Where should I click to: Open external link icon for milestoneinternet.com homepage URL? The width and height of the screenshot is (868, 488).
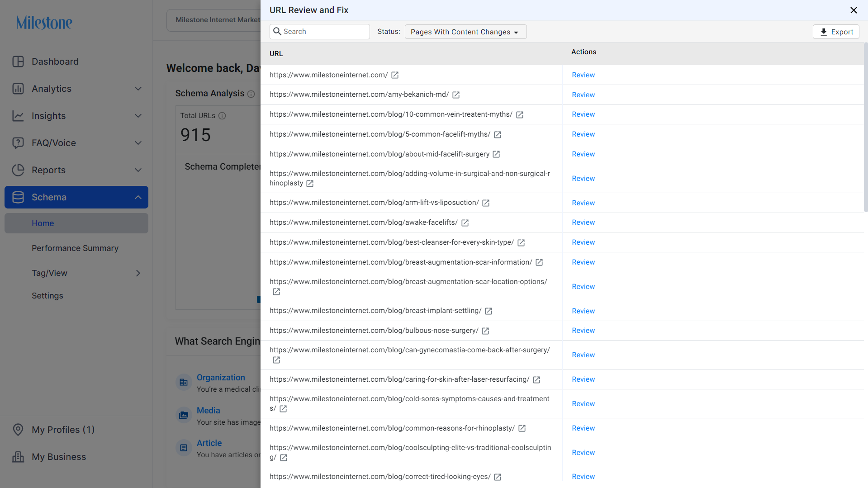[395, 75]
